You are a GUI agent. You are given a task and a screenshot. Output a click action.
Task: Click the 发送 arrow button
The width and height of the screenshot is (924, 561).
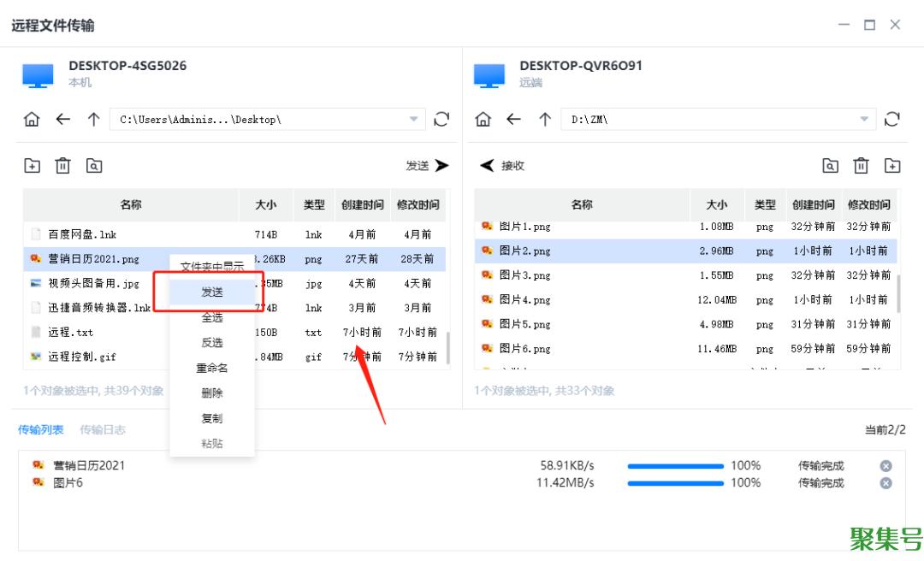pos(429,166)
